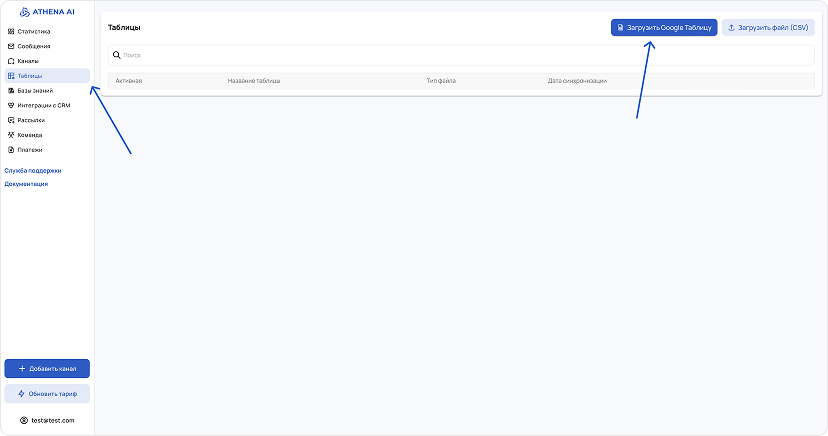Click the Каналы headset icon
Screen dimensions: 828x436
coord(11,61)
